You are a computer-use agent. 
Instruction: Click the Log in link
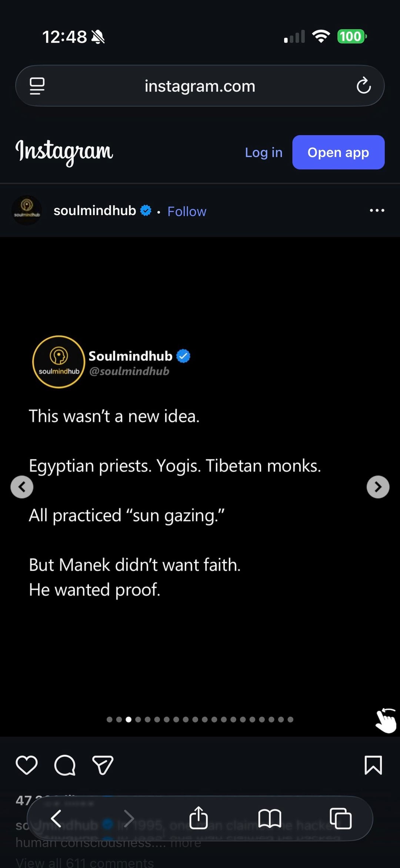(263, 153)
